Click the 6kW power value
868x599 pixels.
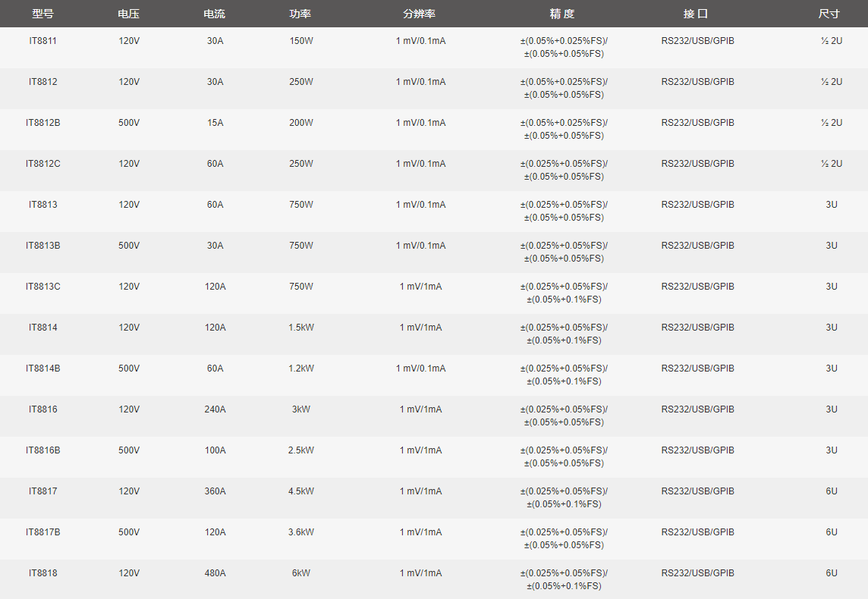pos(300,573)
